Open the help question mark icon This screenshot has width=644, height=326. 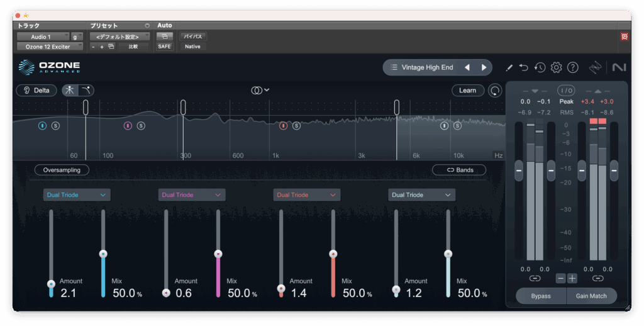[572, 67]
